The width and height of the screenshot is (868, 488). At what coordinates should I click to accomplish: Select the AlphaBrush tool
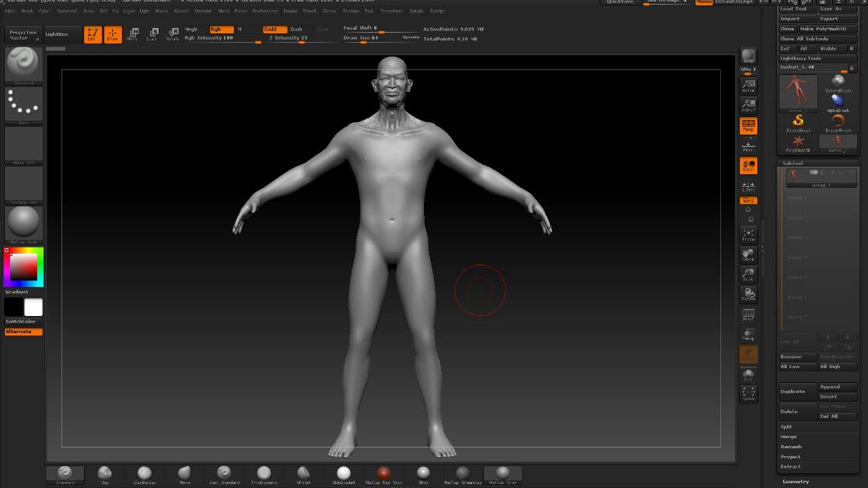838,104
